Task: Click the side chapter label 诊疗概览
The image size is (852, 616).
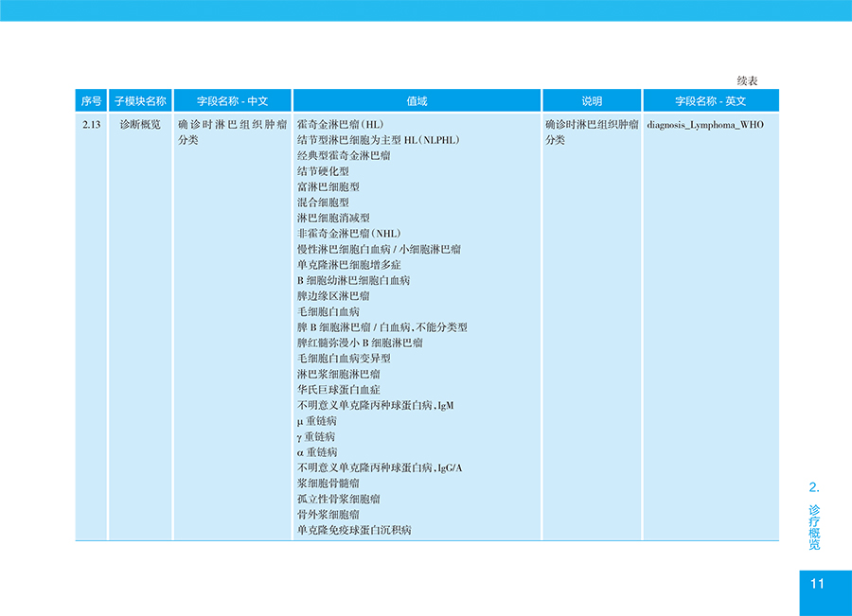Action: (814, 527)
